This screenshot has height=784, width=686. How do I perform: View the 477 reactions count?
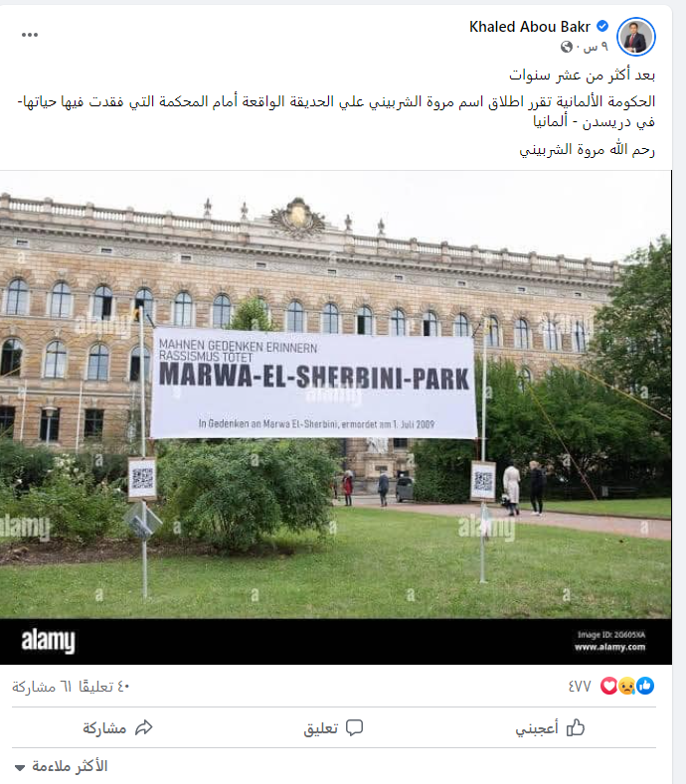pyautogui.click(x=580, y=687)
